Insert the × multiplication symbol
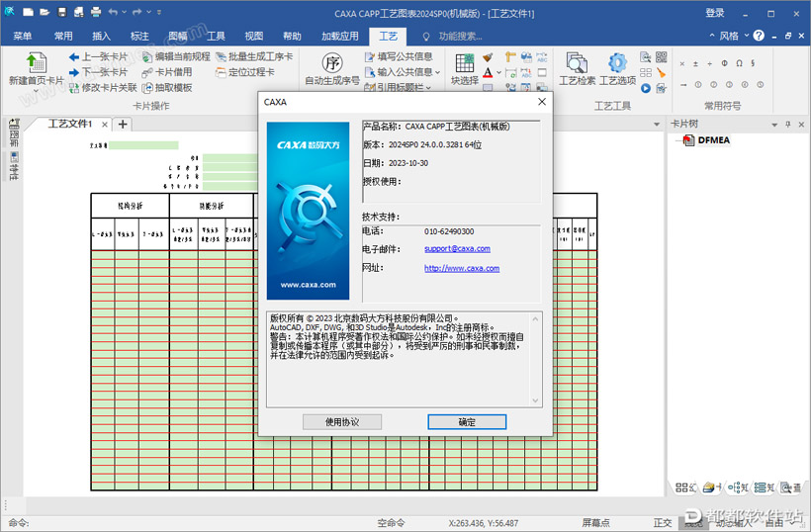Viewport: 811px width, 532px height. [x=682, y=63]
